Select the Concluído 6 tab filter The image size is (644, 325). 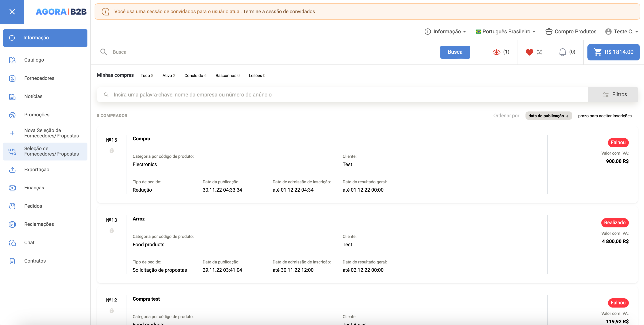195,75
